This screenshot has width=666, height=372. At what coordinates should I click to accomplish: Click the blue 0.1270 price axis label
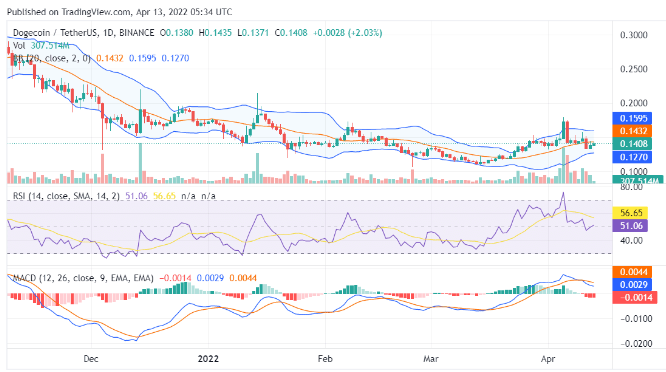tap(632, 157)
